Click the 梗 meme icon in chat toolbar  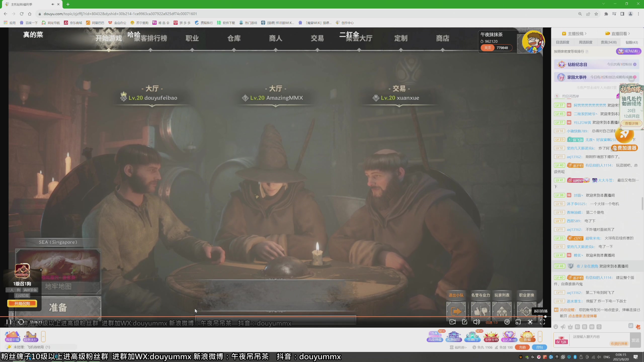coord(592,327)
